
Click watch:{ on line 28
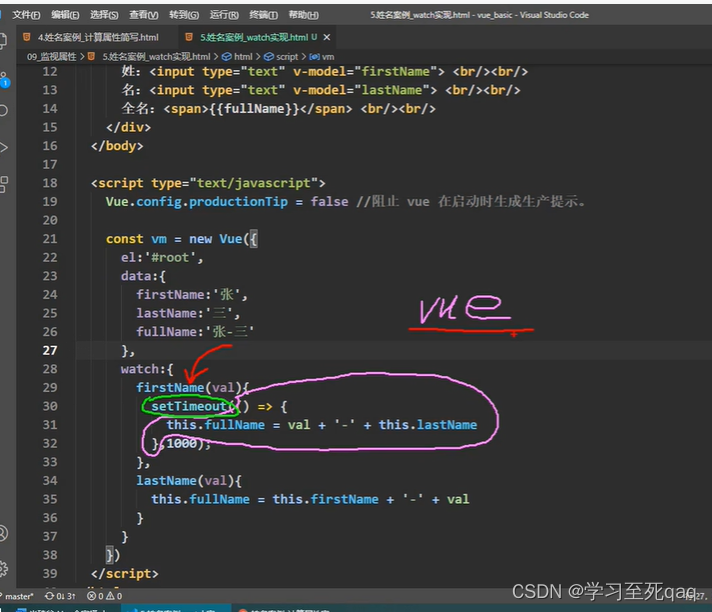click(147, 370)
